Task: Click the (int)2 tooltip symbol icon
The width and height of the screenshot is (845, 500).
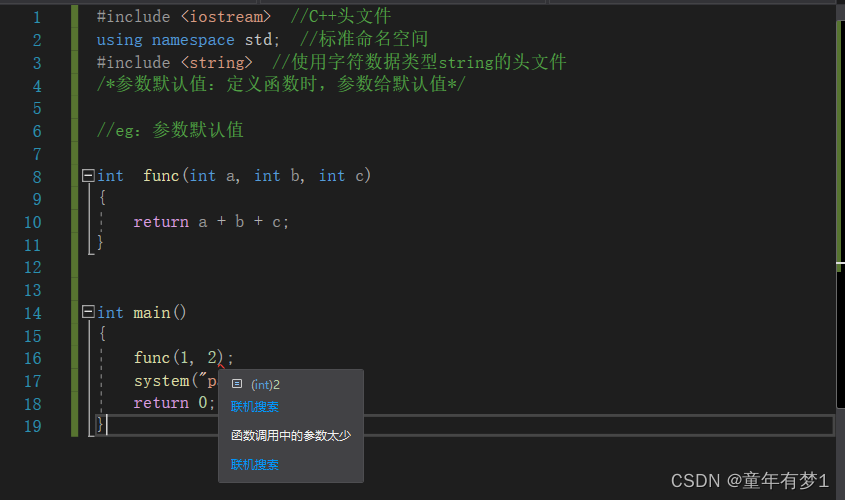Action: [x=237, y=384]
